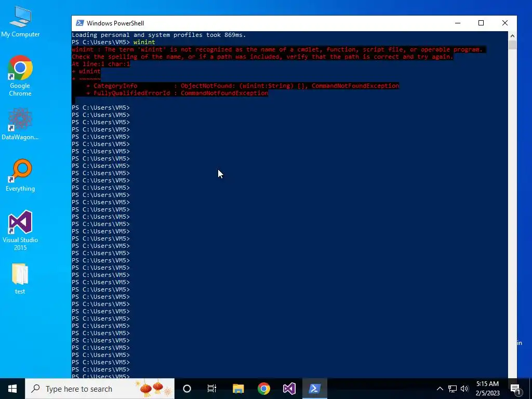Select the Google Chrome desktop shortcut
The width and height of the screenshot is (532, 399).
(20, 76)
